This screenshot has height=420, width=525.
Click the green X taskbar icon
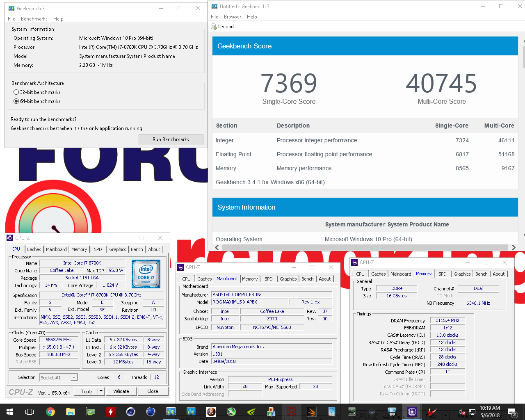[231, 412]
